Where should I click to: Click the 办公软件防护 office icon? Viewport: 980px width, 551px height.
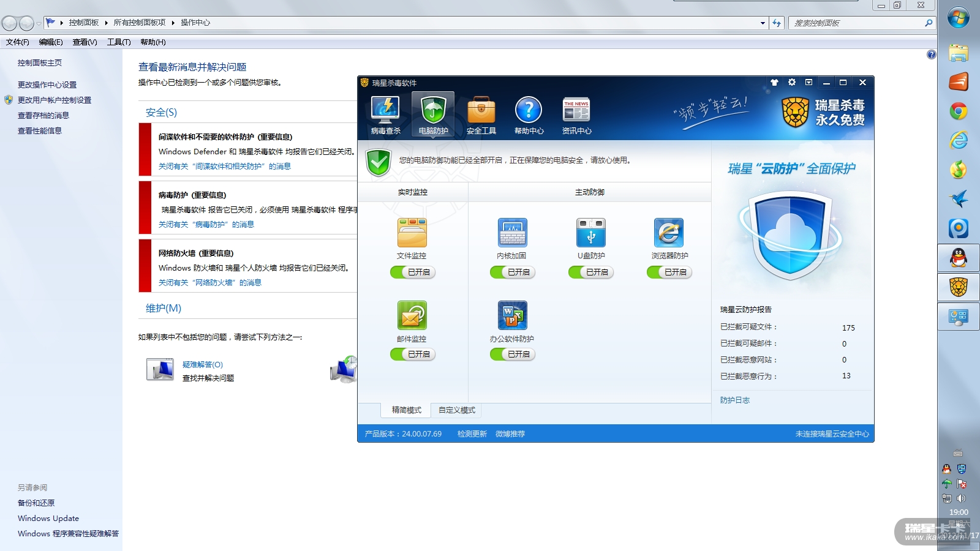click(x=512, y=315)
